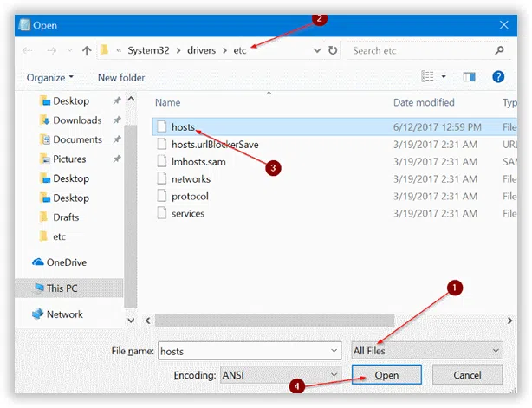Expand the address bar history dropdown
The width and height of the screenshot is (532, 408).
pos(317,50)
